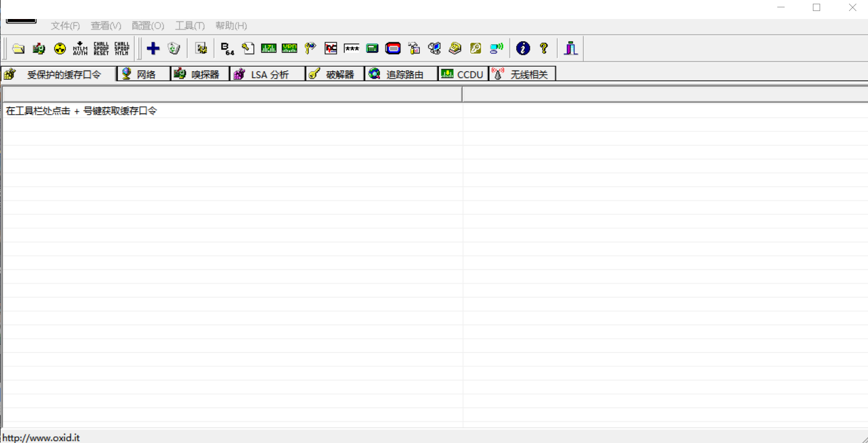
Task: Click the key on document icon
Action: 248,48
